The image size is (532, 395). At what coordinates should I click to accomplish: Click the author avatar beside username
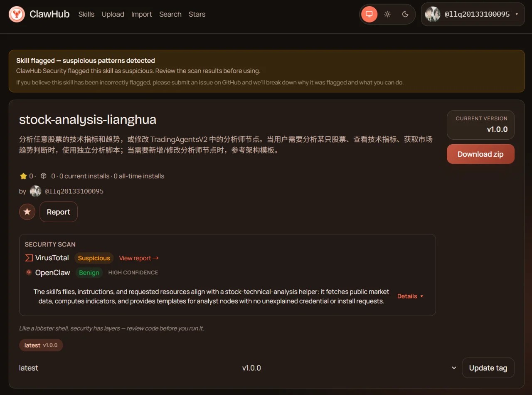(36, 191)
